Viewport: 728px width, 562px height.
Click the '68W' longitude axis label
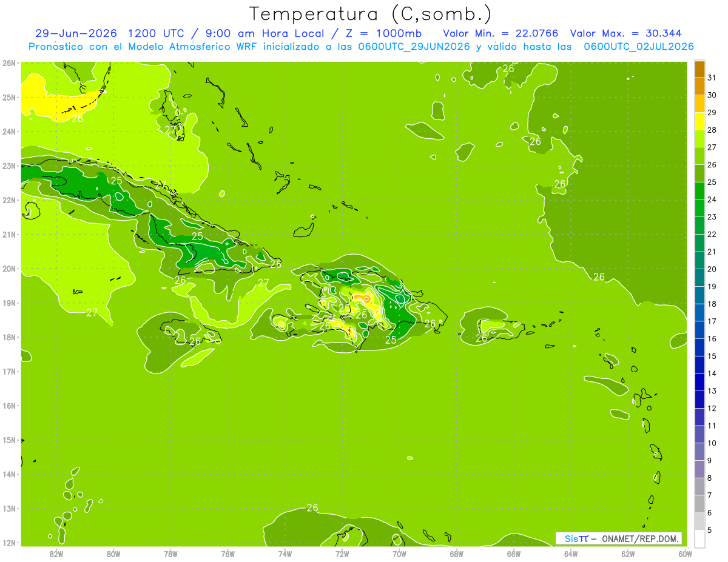(x=457, y=554)
